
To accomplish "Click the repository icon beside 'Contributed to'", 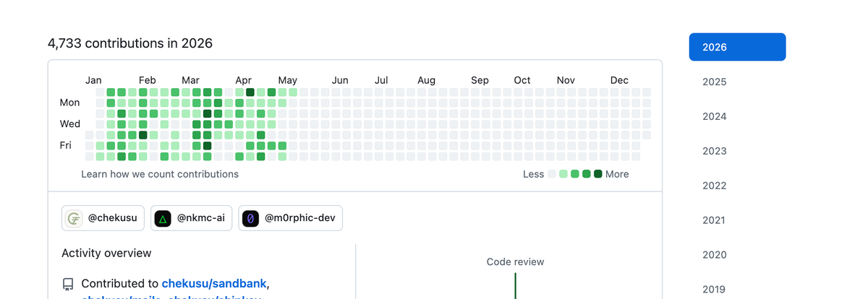I will tap(68, 284).
